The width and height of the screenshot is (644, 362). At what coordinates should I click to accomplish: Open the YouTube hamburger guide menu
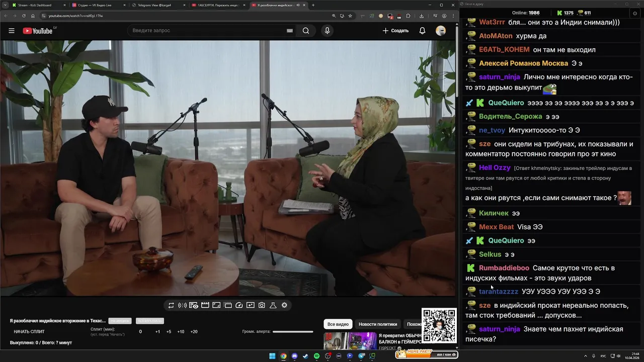(x=12, y=31)
